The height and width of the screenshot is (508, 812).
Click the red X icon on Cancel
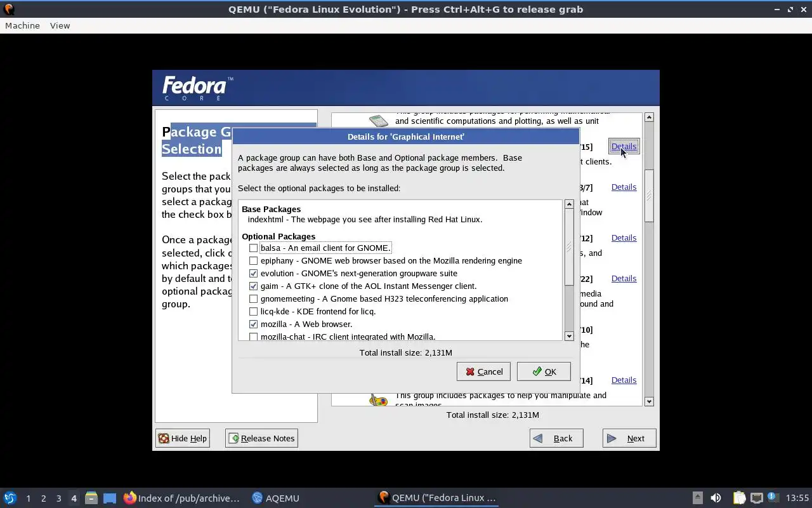pos(470,371)
